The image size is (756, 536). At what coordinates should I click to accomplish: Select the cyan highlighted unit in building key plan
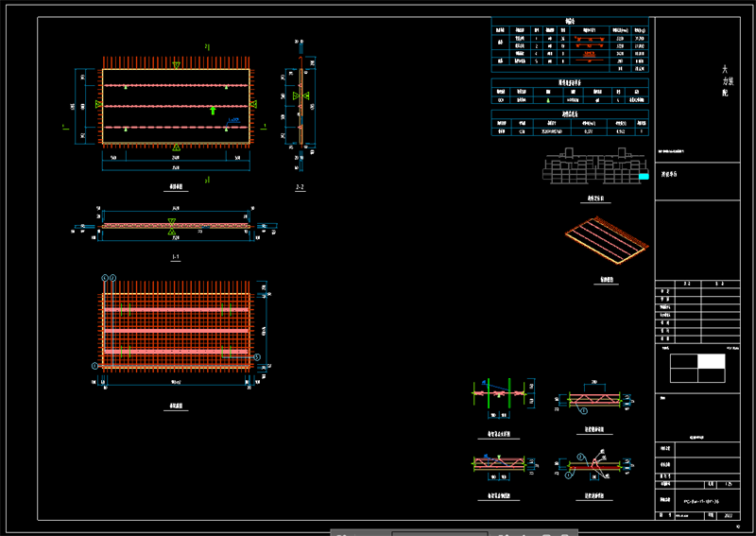click(x=644, y=177)
